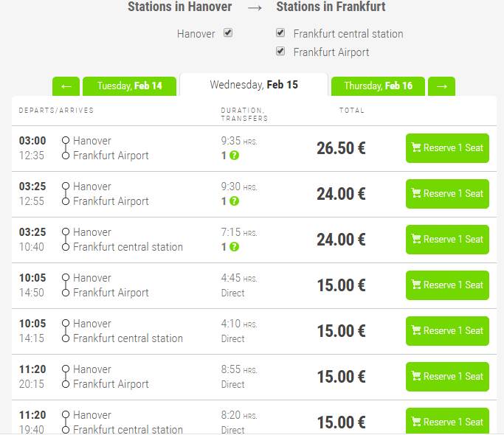The width and height of the screenshot is (504, 435).
Task: Reserve 1 seat for 03:25 to Frankfurt Airport
Action: tap(447, 194)
